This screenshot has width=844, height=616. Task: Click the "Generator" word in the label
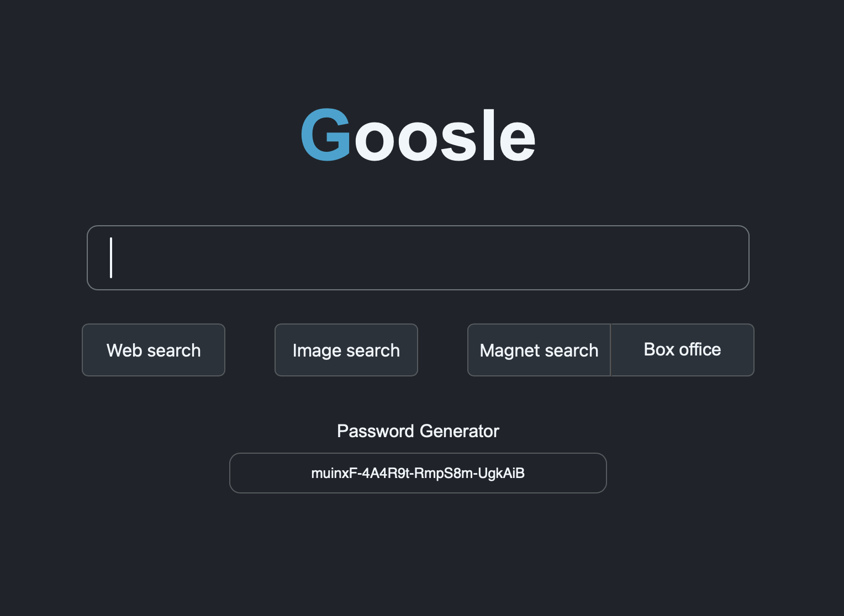459,431
